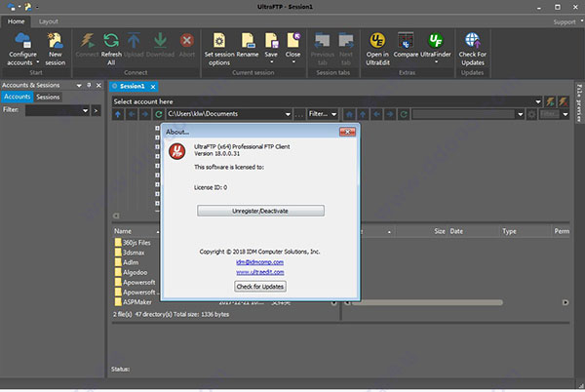This screenshot has width=585, height=392.
Task: Open the Save dropdown arrow
Action: [x=272, y=61]
